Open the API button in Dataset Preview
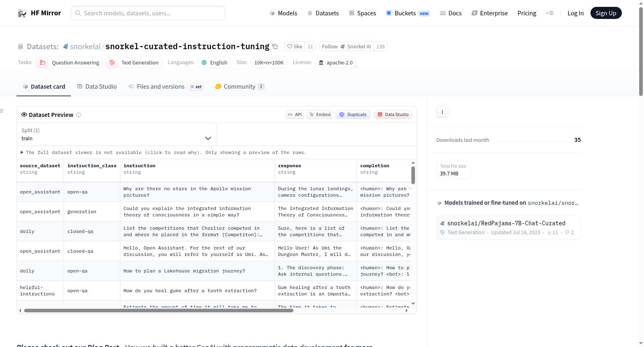 click(x=295, y=114)
